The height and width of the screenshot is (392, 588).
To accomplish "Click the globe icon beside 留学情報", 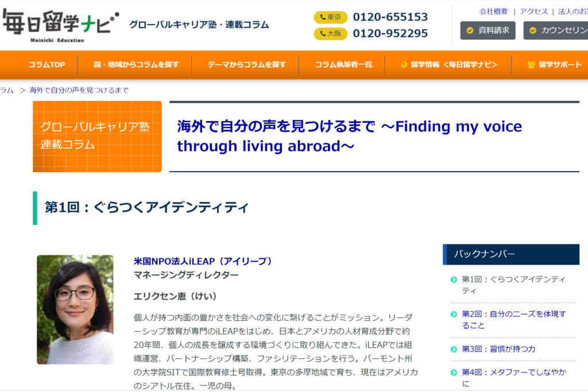I will 404,65.
